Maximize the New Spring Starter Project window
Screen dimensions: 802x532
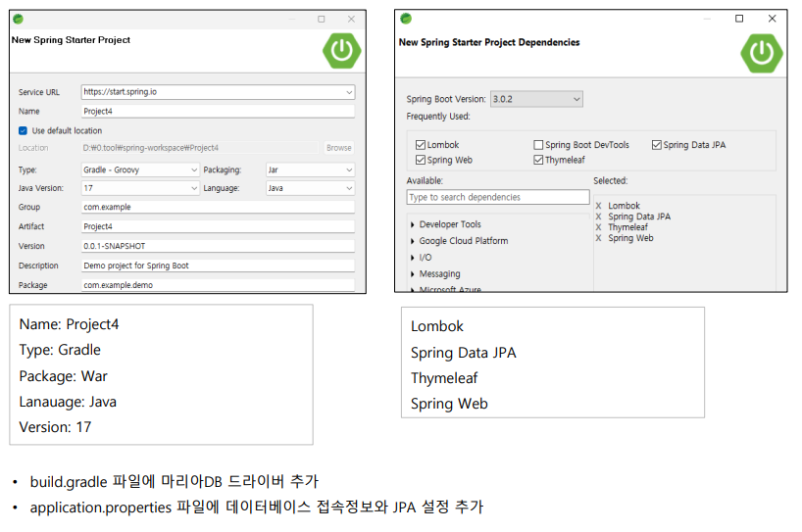pos(322,19)
